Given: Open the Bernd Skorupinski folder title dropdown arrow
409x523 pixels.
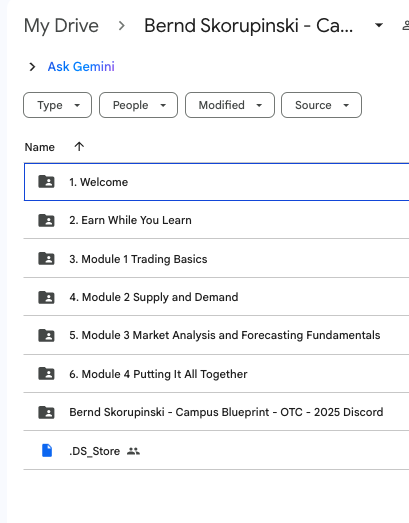Looking at the screenshot, I should [379, 25].
